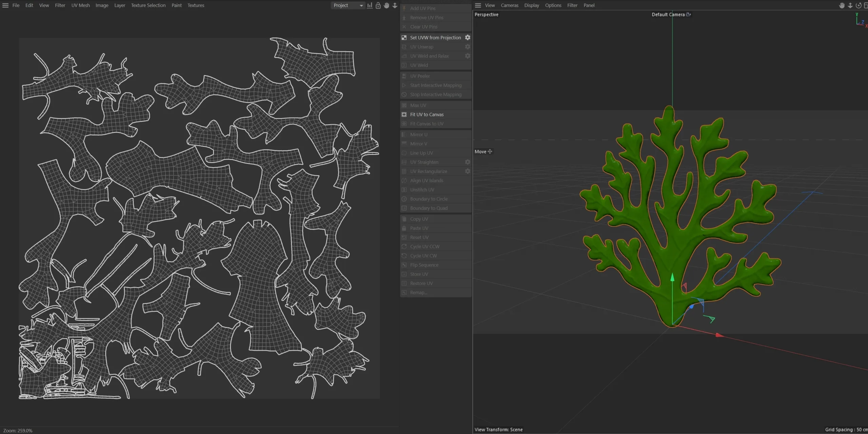Click the Default Camera link icon
868x434 pixels.
tap(688, 14)
